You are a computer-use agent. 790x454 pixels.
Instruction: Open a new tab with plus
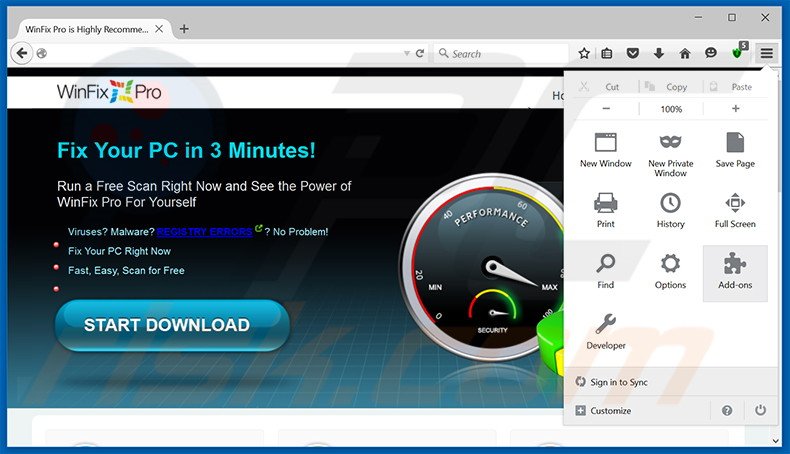pyautogui.click(x=184, y=29)
